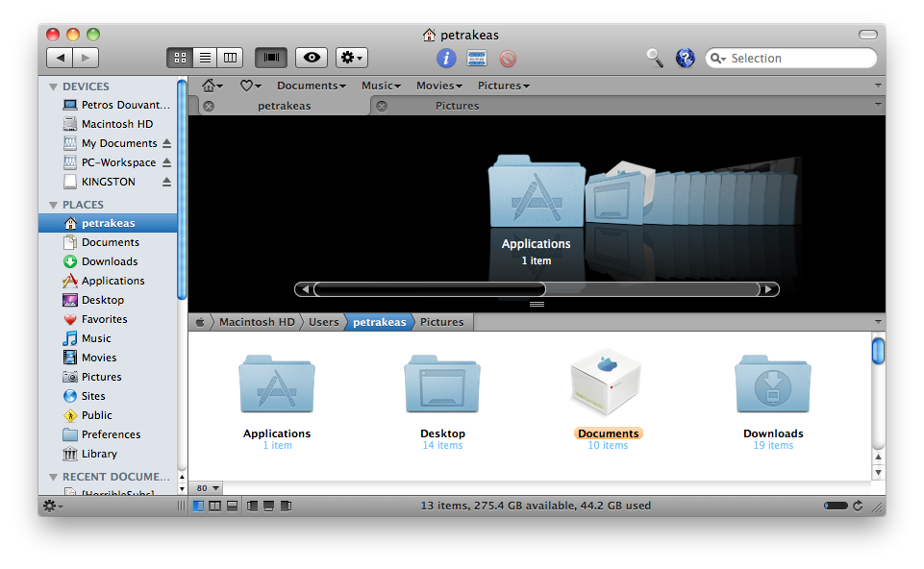Go back with the back arrow button
Viewport: 924px width, 569px height.
(x=60, y=58)
